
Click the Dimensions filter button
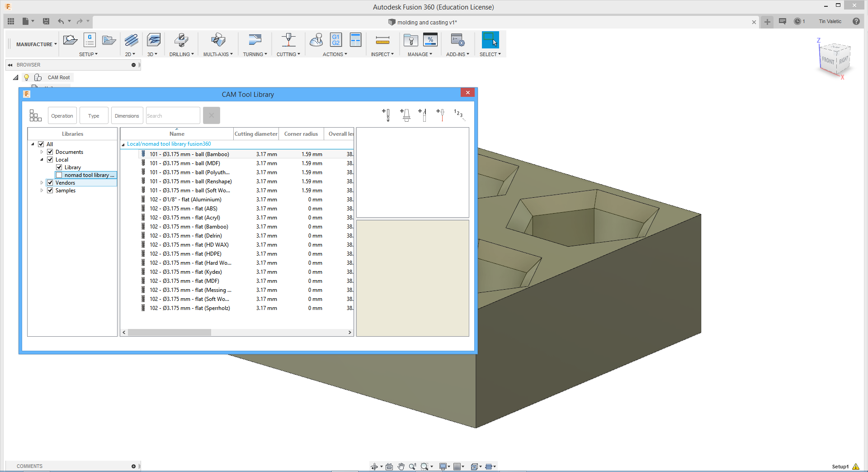[127, 116]
